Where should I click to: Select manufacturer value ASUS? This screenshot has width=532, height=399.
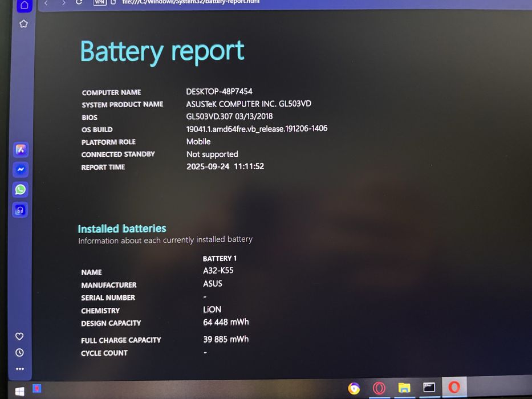tap(213, 284)
